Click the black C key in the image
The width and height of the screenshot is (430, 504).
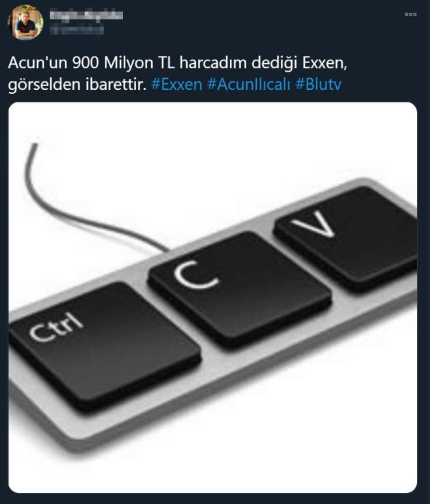click(240, 289)
